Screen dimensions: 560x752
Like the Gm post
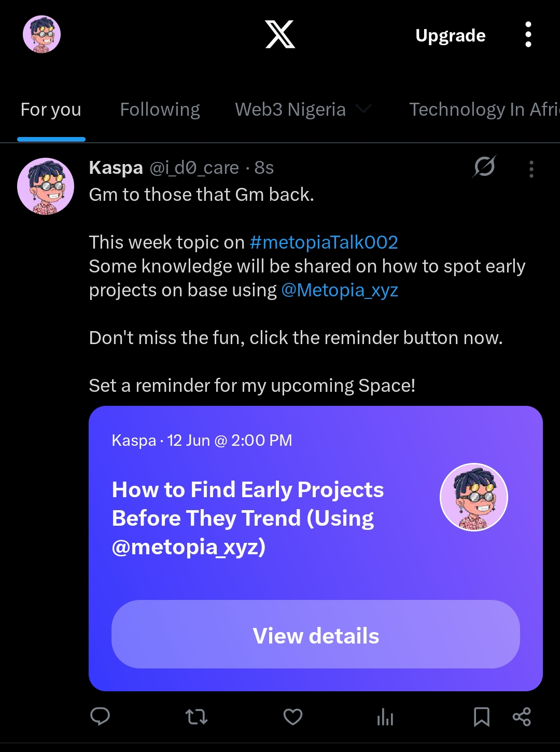click(292, 717)
